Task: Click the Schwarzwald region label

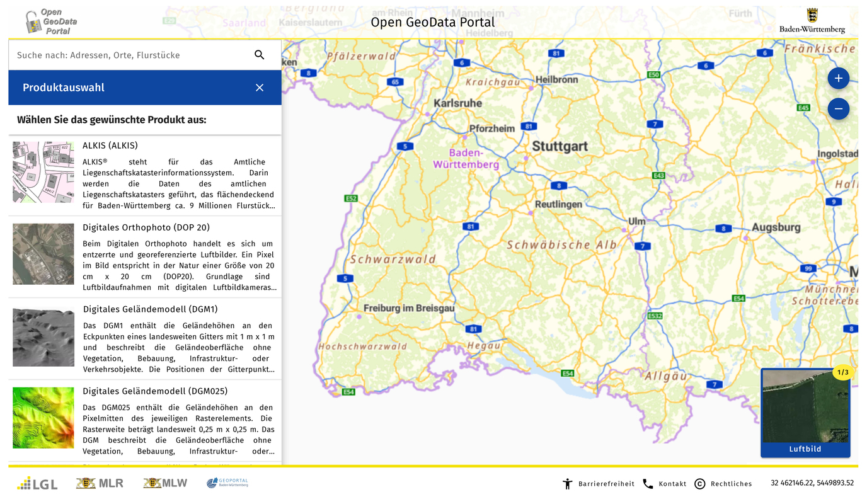Action: pos(393,260)
